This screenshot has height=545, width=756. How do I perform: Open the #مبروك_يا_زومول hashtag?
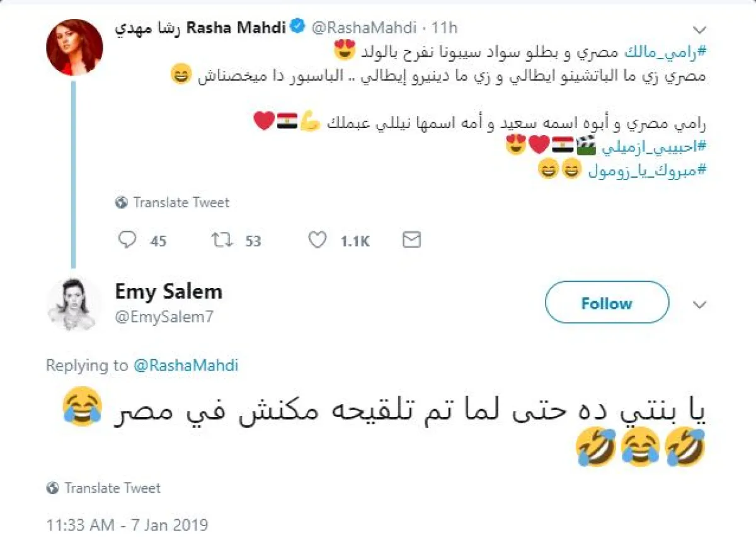[648, 171]
